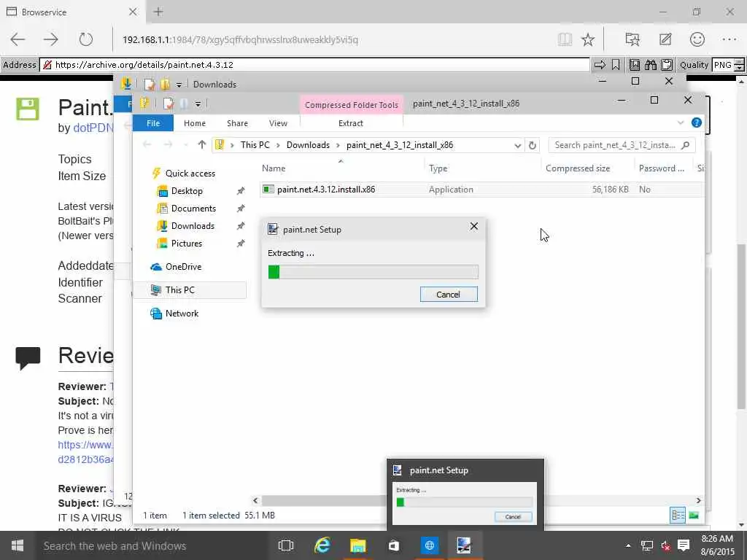Open Action Center notifications icon
Viewport: 747px width, 560px height.
point(683,545)
